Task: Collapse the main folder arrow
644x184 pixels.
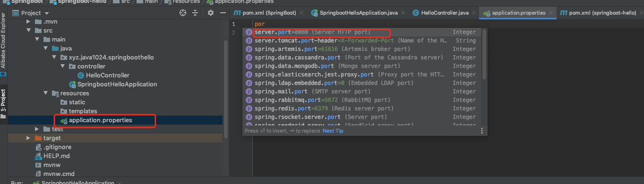Action: tap(37, 40)
